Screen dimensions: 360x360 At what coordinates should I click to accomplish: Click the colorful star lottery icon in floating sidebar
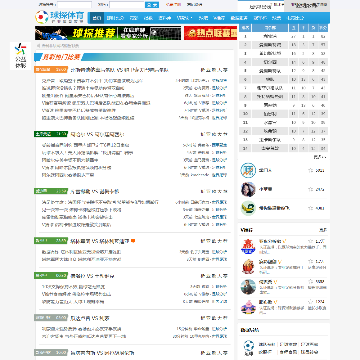click(x=20, y=49)
